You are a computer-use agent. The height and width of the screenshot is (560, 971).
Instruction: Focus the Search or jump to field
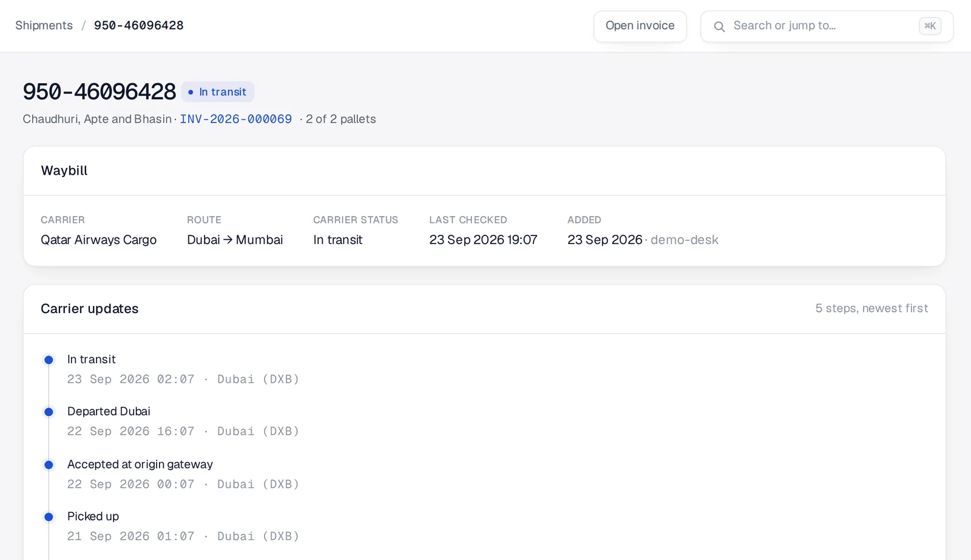click(827, 26)
